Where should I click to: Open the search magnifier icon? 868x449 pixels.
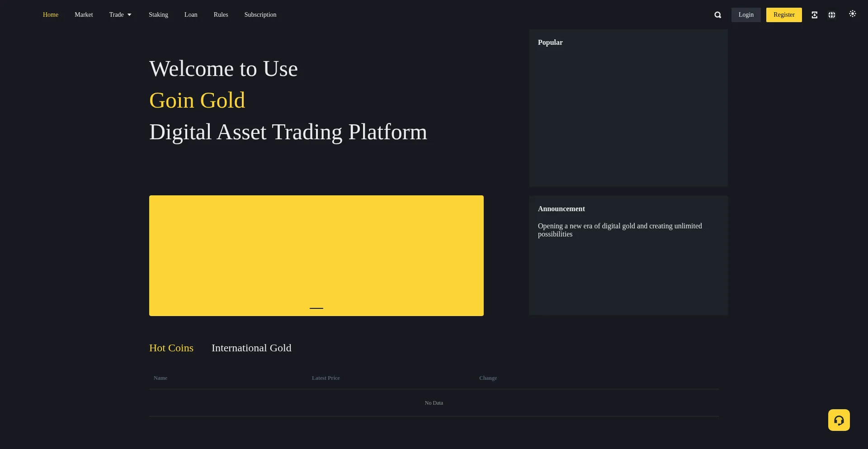[x=717, y=15]
